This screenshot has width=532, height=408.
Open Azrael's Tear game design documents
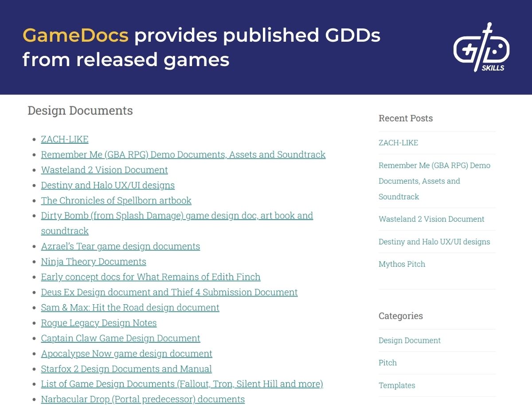click(120, 247)
